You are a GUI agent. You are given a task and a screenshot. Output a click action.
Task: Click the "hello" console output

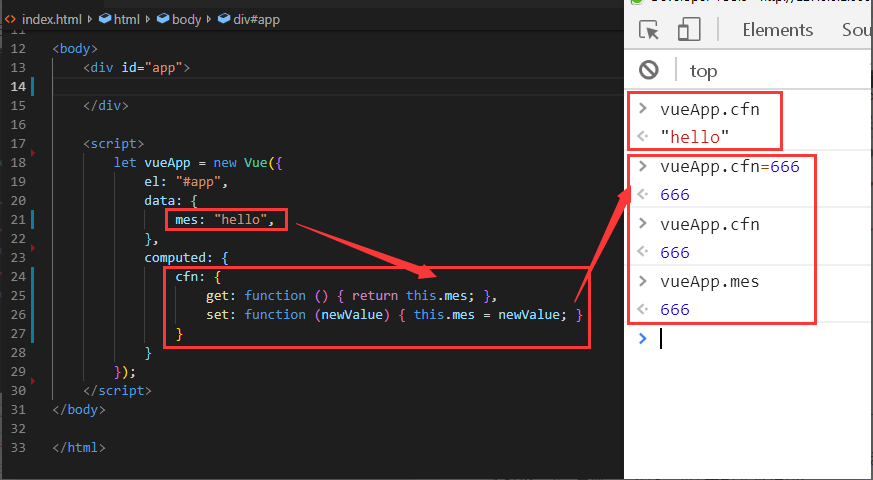coord(694,137)
